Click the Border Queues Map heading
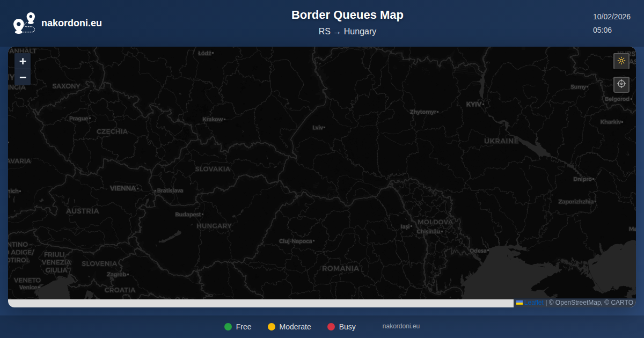 (x=347, y=15)
